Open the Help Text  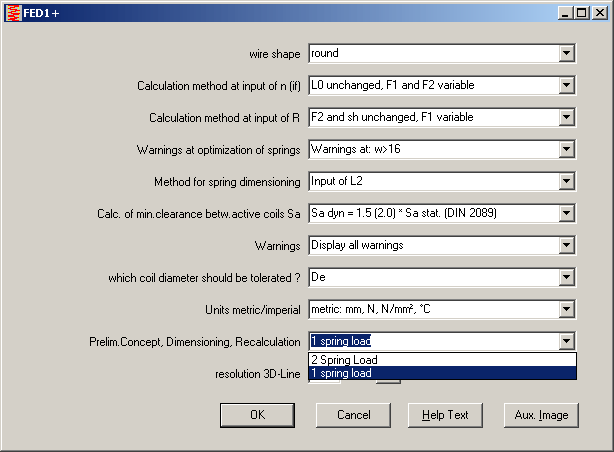pos(445,415)
